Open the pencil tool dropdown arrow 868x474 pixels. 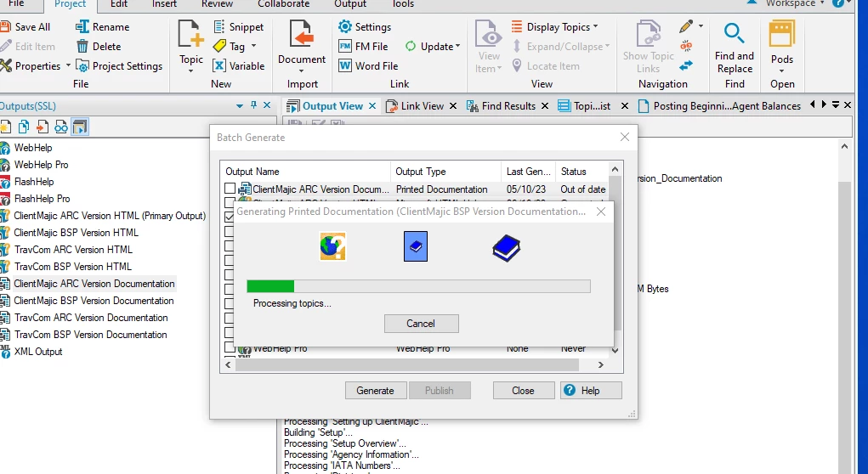pos(701,26)
